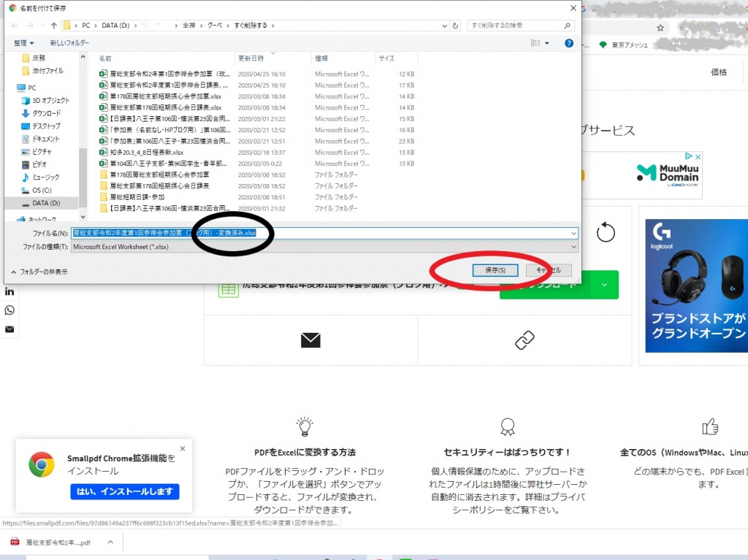Open the MuuMuu Domain ad
The height and width of the screenshot is (560, 748).
coord(668,175)
